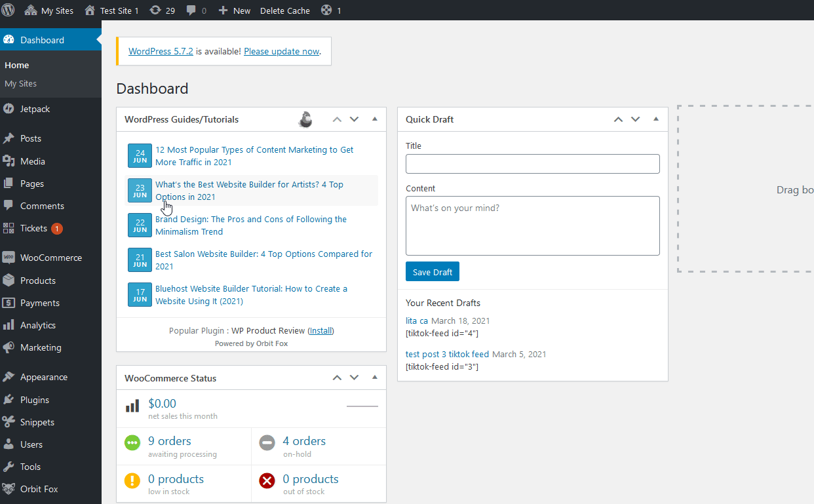Move WordPress Guides/Tutorials widget up

coord(337,119)
